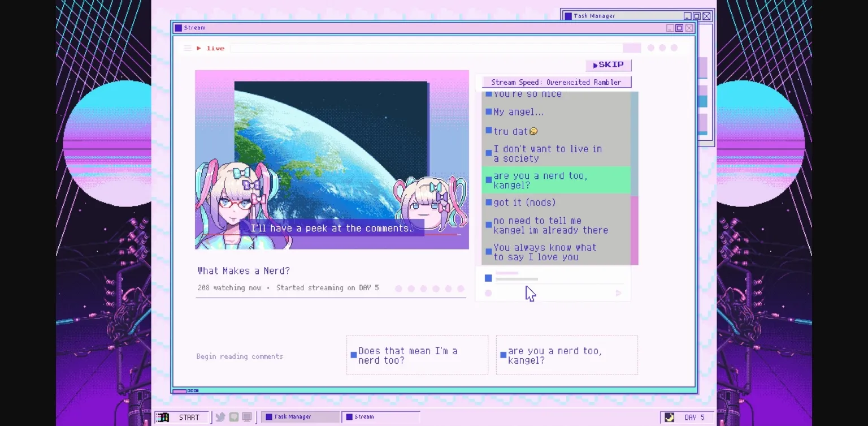Open Twitter from the taskbar
The image size is (868, 426).
pos(220,417)
